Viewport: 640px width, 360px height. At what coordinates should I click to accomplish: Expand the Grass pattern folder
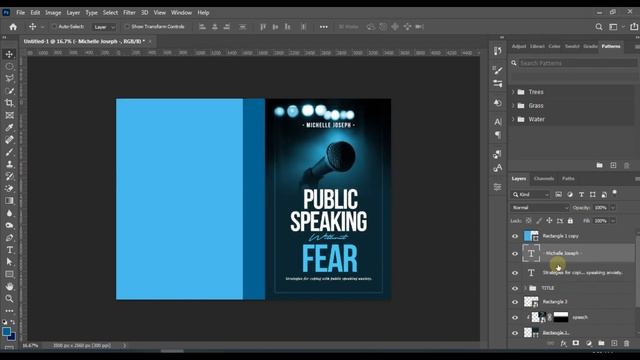[x=513, y=106]
